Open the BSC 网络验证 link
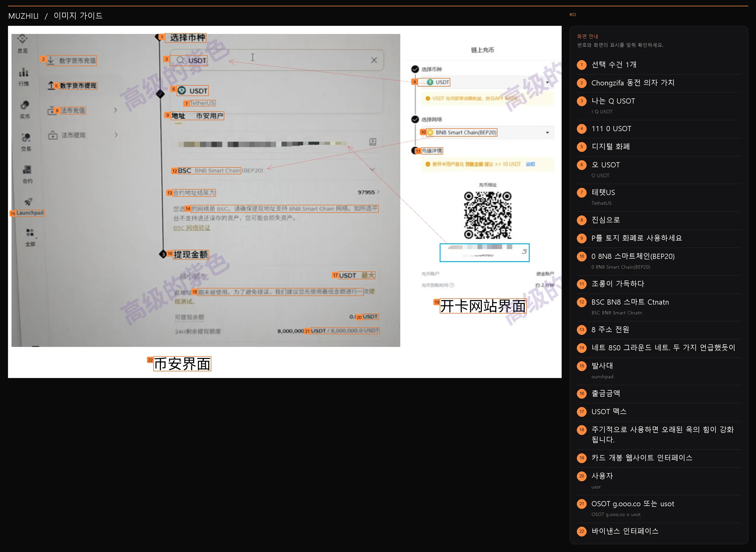This screenshot has width=756, height=552. (x=192, y=228)
